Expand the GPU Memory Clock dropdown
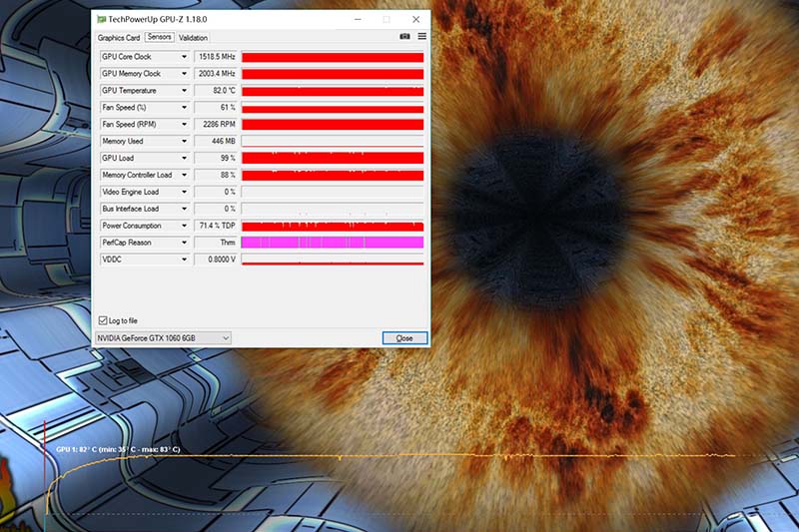Image resolution: width=799 pixels, height=532 pixels. pos(184,73)
